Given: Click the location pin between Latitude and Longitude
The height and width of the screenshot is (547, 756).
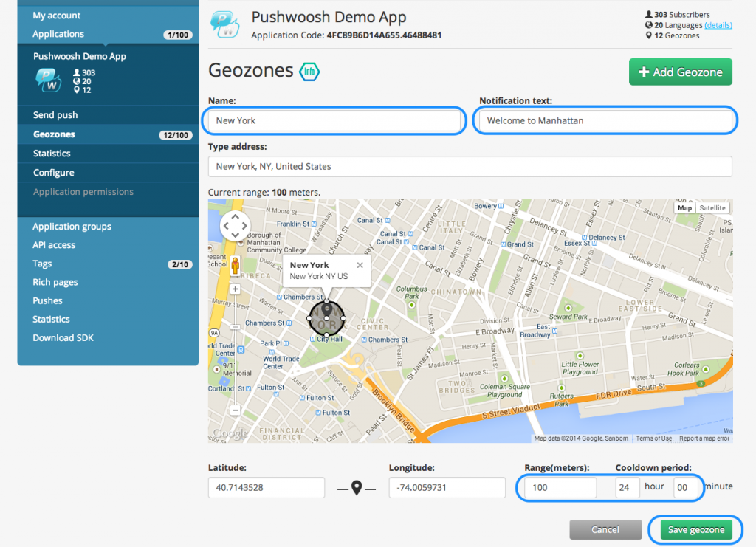Looking at the screenshot, I should pos(357,488).
